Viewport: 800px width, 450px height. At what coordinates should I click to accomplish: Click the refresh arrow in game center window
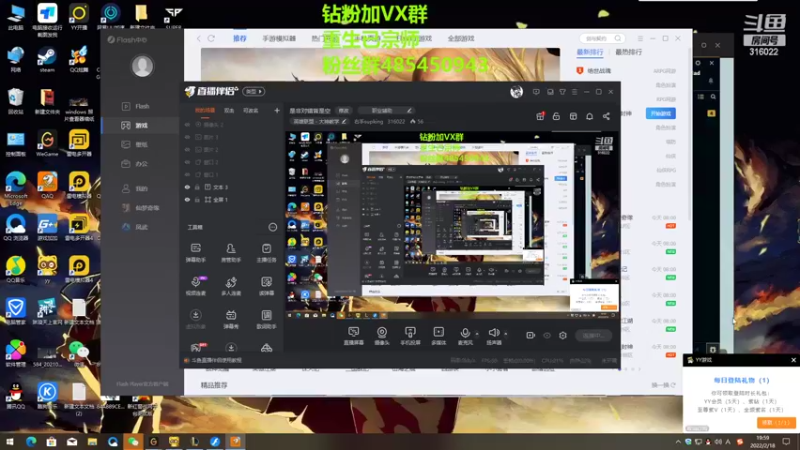click(211, 38)
